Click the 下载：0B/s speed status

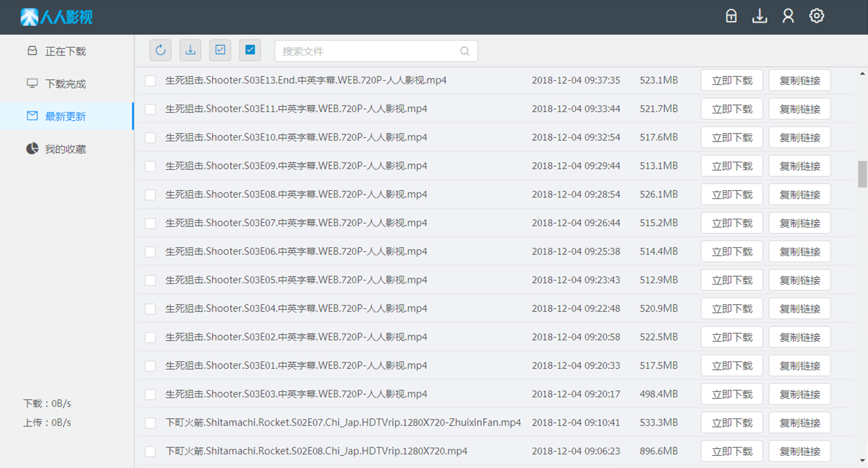[47, 403]
